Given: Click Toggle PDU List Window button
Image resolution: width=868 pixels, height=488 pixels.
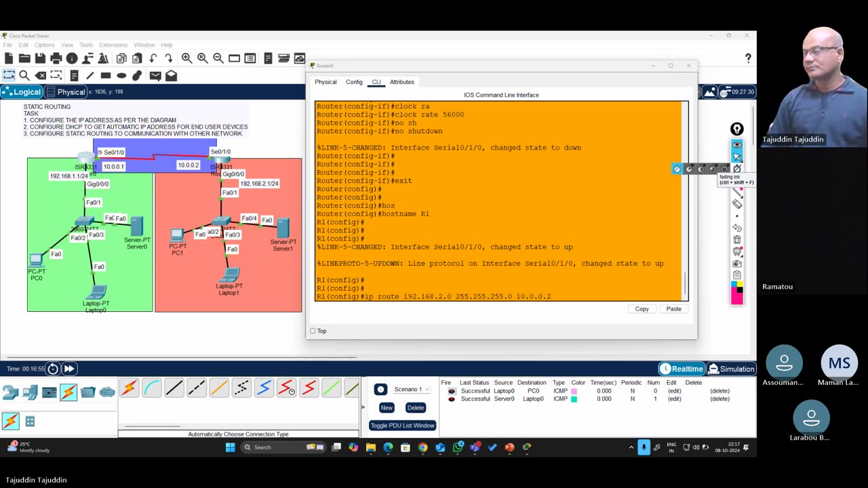Looking at the screenshot, I should coord(402,426).
